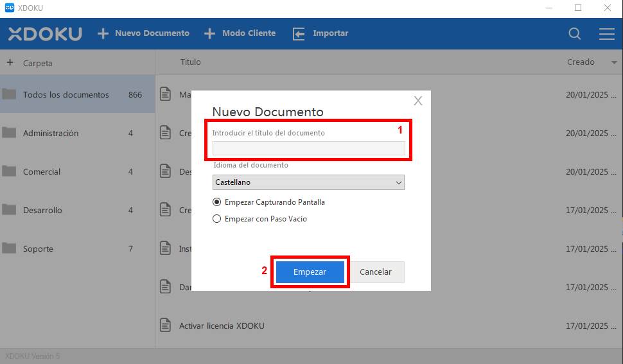Click document icon in row starting with Des
623x364 pixels.
165,171
